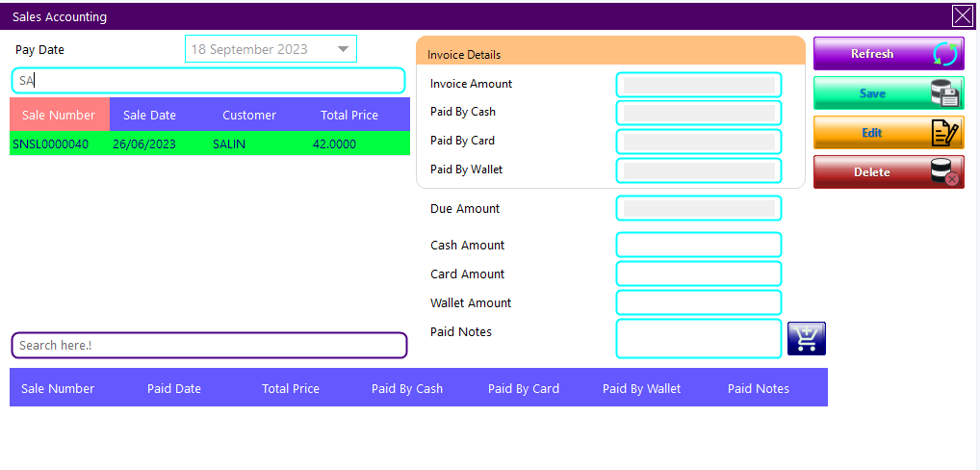Open the Pay Date dropdown arrow
This screenshot has height=470, width=980.
343,49
